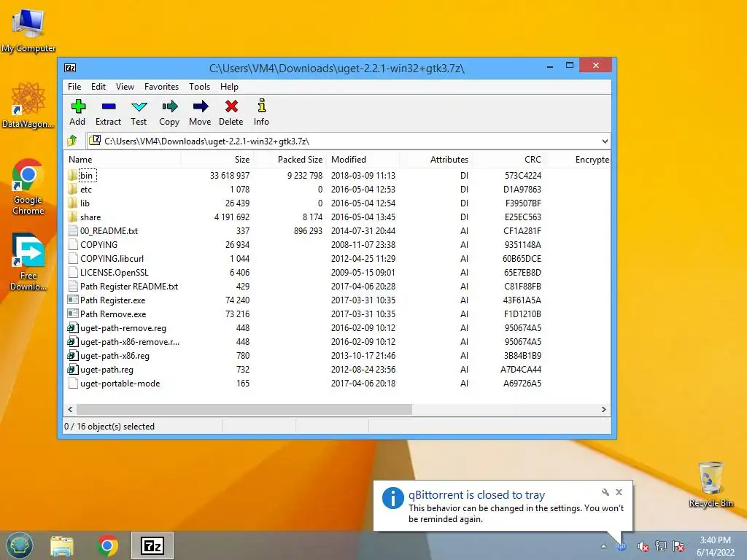Click the scroll left arrow
The width and height of the screenshot is (747, 560).
pyautogui.click(x=71, y=410)
